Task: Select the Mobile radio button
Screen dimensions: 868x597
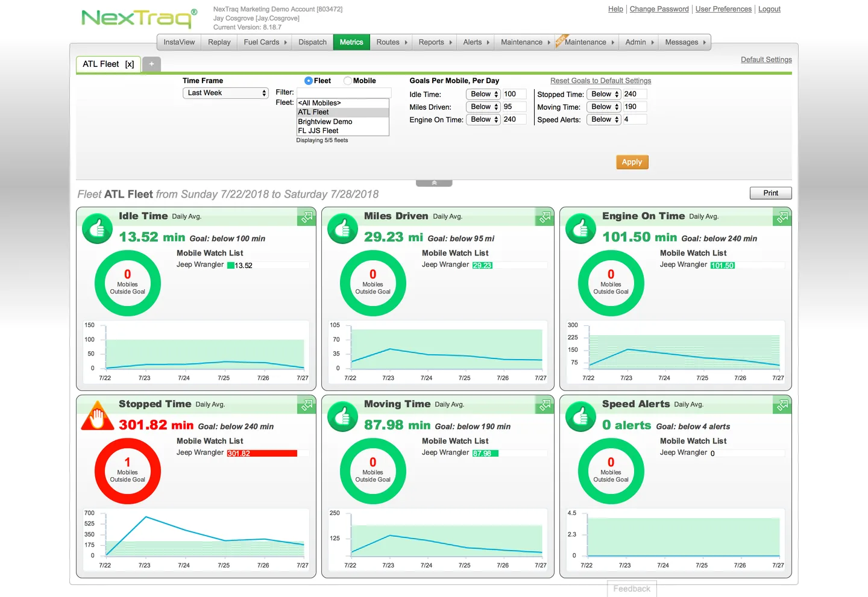Action: pos(347,80)
